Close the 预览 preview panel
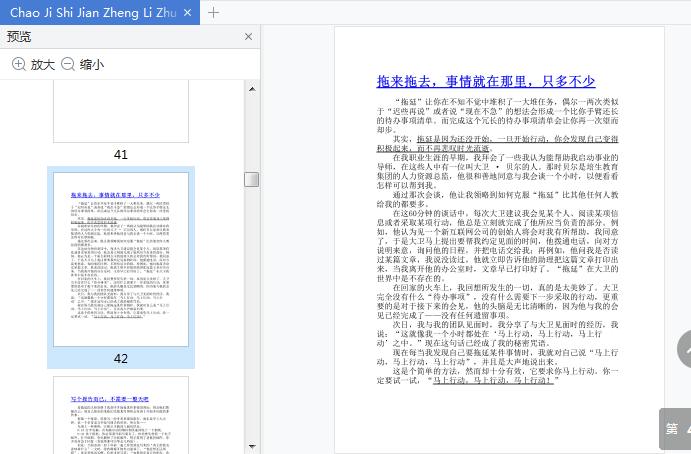 249,37
